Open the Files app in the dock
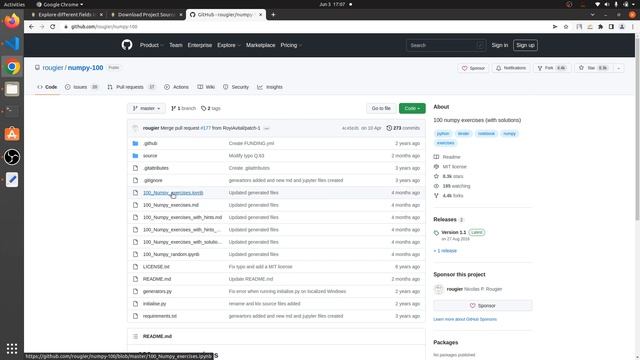The height and width of the screenshot is (360, 640). [12, 89]
